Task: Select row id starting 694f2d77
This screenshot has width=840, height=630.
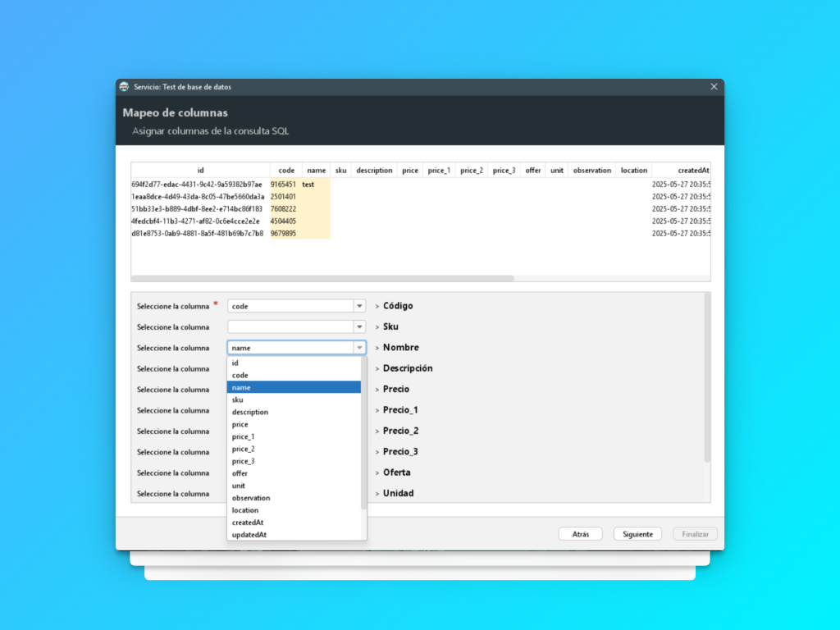Action: coord(200,185)
